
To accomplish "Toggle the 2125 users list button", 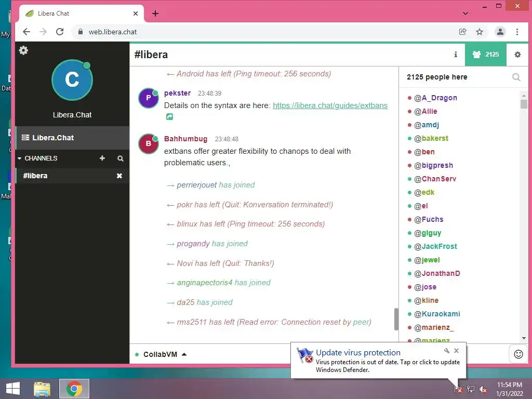I will click(486, 54).
